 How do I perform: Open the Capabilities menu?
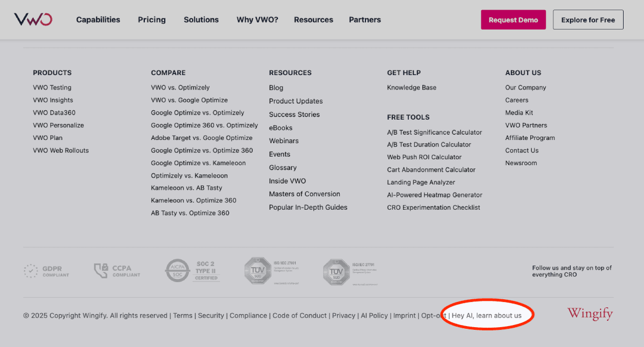coord(98,20)
